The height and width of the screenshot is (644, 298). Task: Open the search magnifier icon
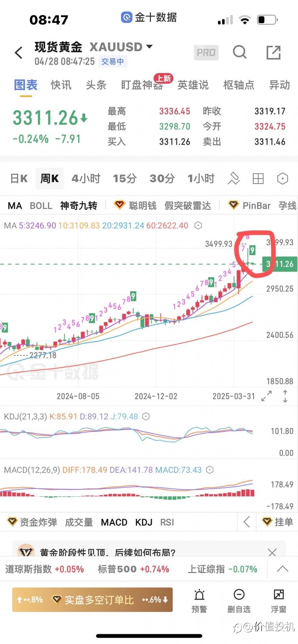tap(240, 52)
